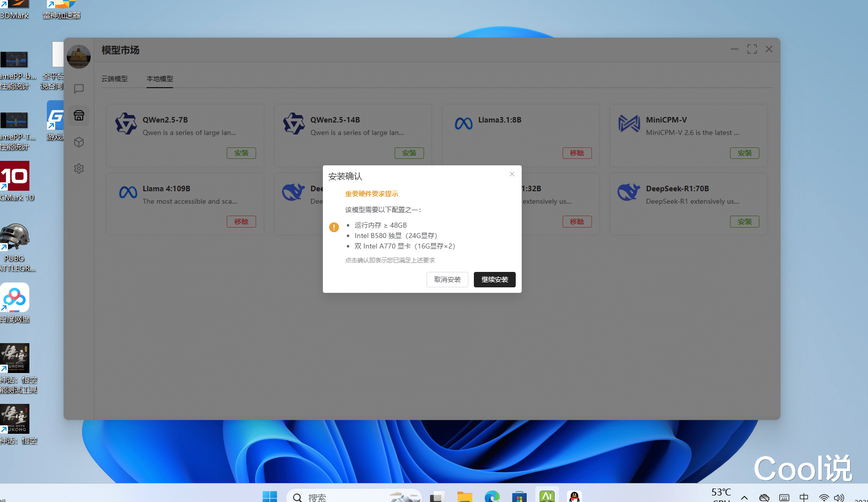
Task: Click the 重要硬件要求提示 heading
Action: tap(372, 194)
